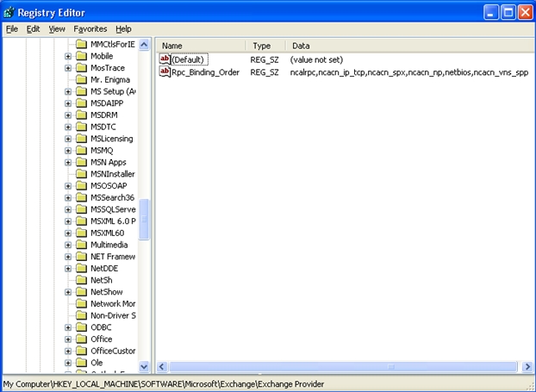This screenshot has width=536, height=392.
Task: Expand the MSMQ key
Action: pyautogui.click(x=68, y=151)
